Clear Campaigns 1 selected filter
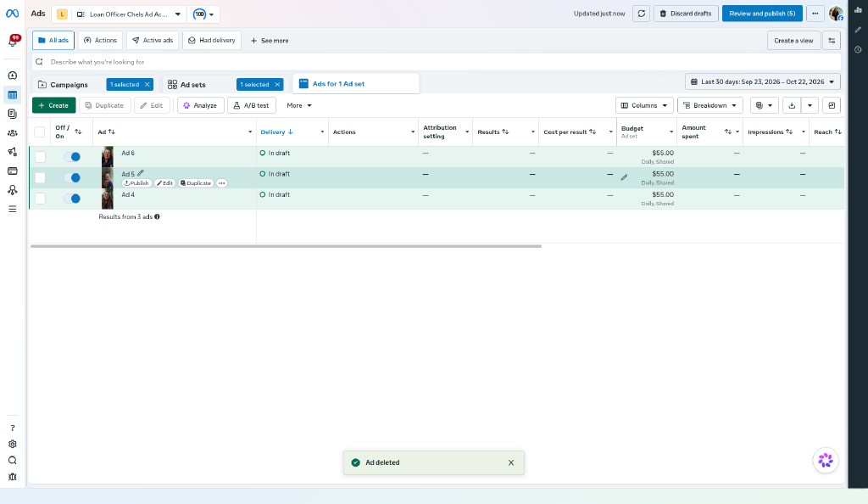The height and width of the screenshot is (504, 868). click(147, 84)
